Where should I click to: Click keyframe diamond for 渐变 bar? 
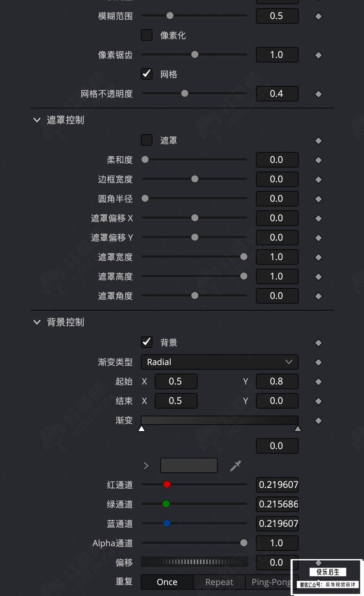[318, 421]
